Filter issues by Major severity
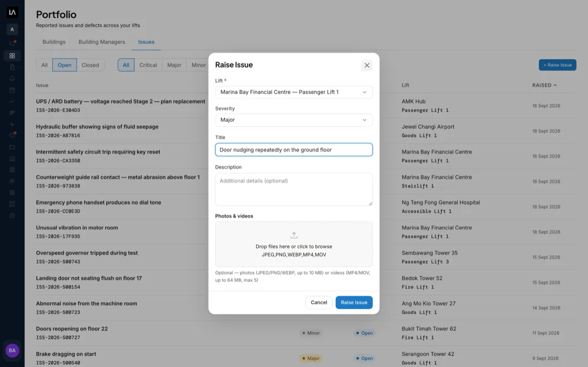 point(174,65)
